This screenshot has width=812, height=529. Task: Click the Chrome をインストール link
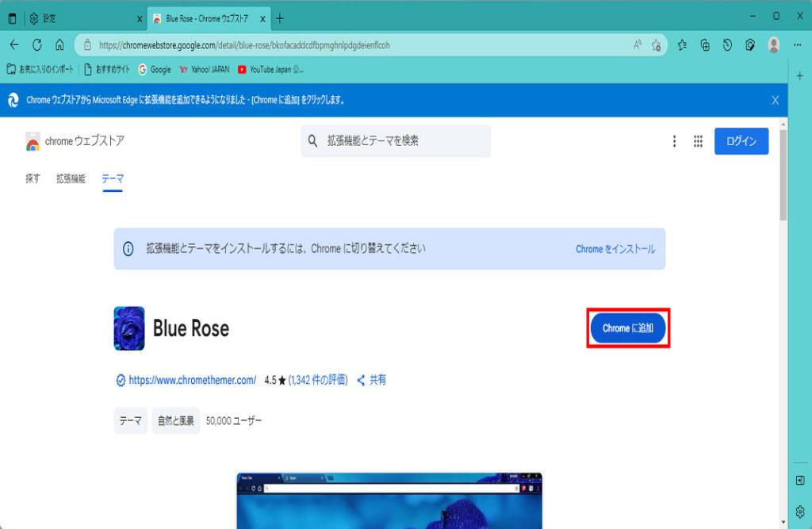[x=615, y=249]
